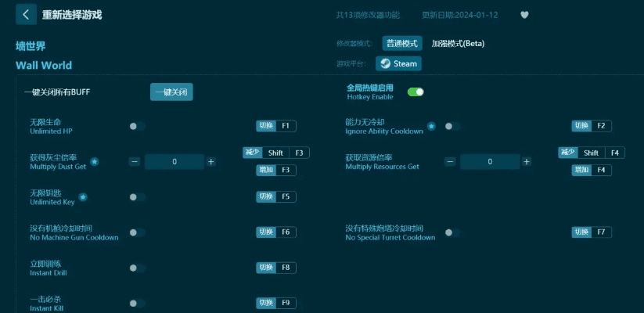The height and width of the screenshot is (313, 644).
Task: Click star badge next to Multiply Dust Get
Action: point(94,162)
